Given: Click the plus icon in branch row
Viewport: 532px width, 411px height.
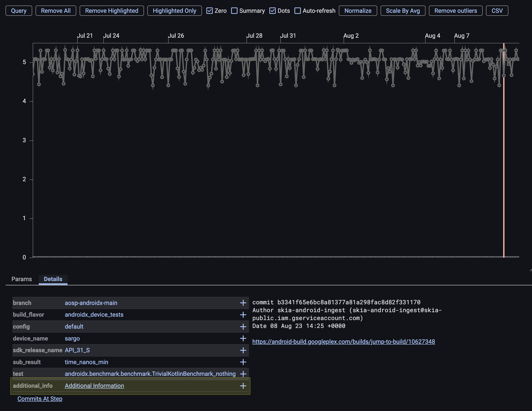Looking at the screenshot, I should (x=243, y=303).
